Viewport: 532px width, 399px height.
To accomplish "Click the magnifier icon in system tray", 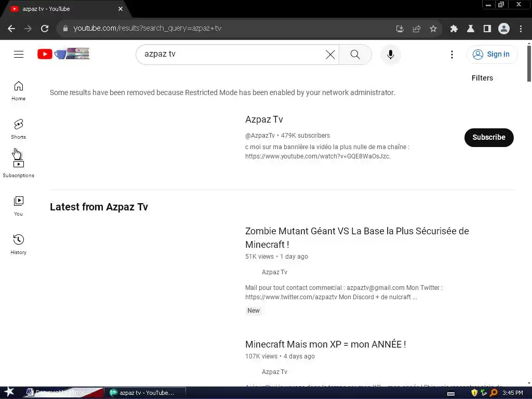I will (x=494, y=393).
